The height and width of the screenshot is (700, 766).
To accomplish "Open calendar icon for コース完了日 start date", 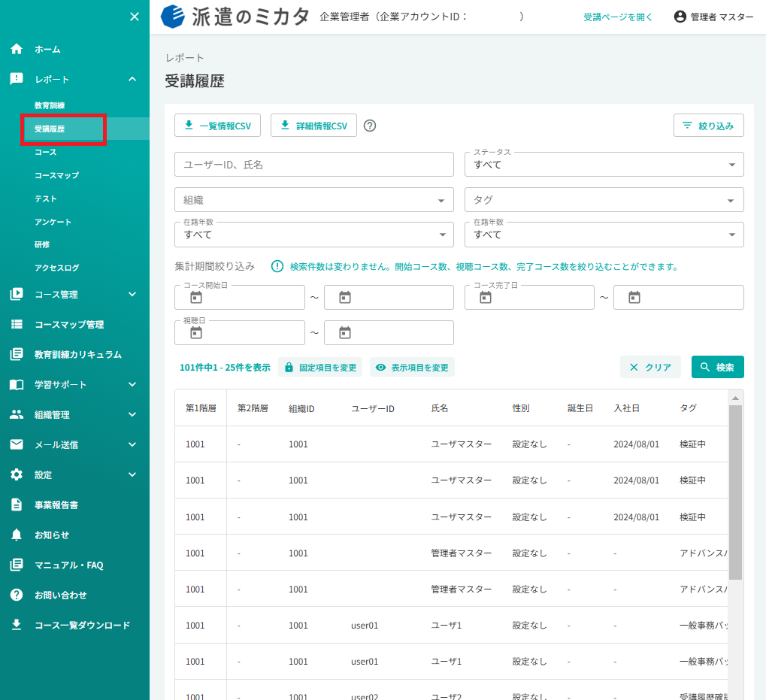I will [x=486, y=297].
